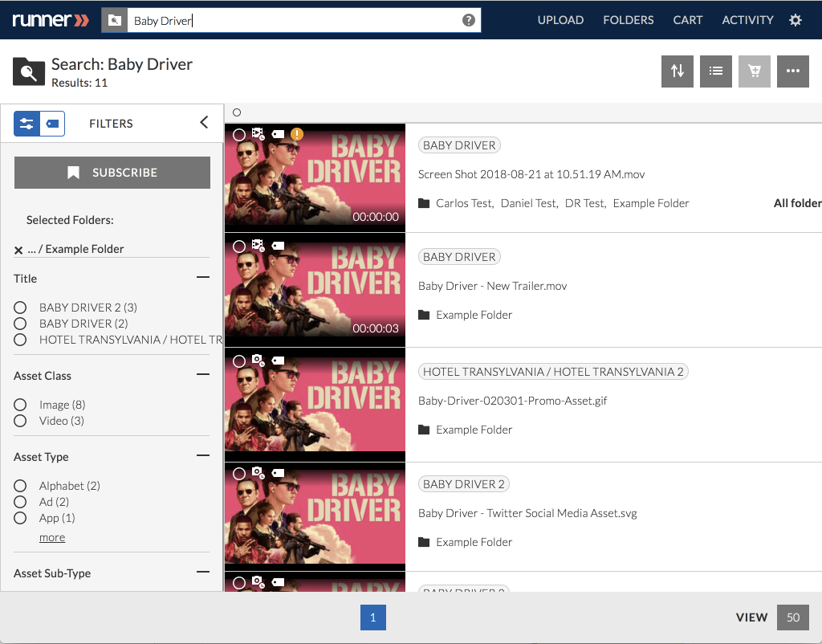Open the Activity page
The width and height of the screenshot is (822, 644).
point(747,20)
